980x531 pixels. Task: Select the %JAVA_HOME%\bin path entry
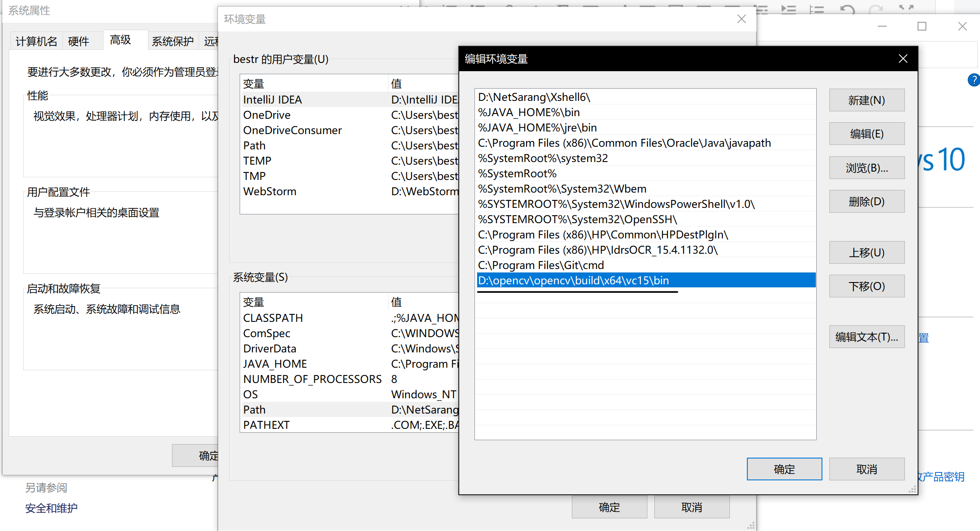(x=529, y=112)
